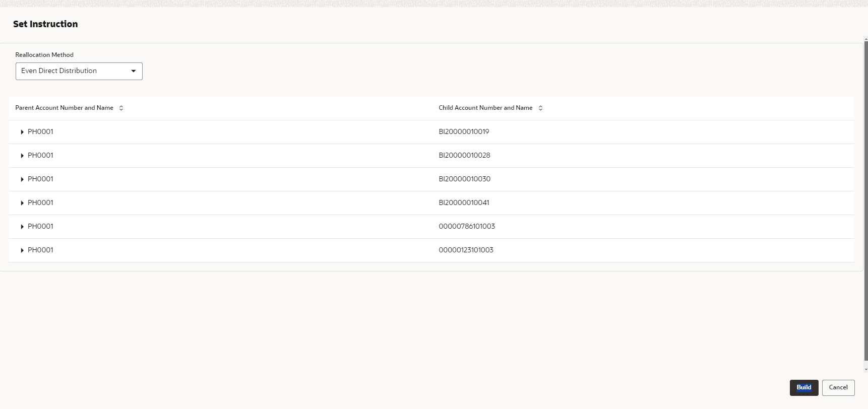
Task: Select child account 00000123101003
Action: [x=466, y=250]
